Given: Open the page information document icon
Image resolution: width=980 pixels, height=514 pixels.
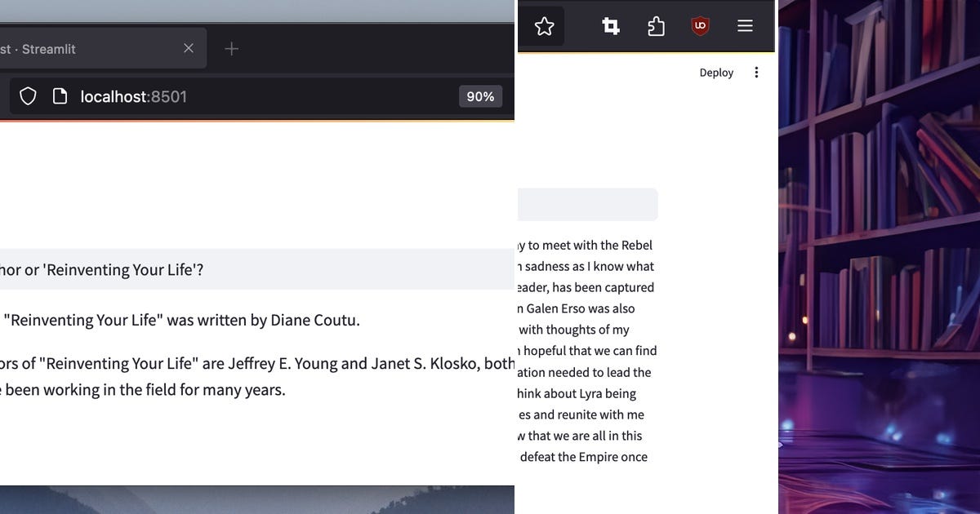Looking at the screenshot, I should click(60, 95).
